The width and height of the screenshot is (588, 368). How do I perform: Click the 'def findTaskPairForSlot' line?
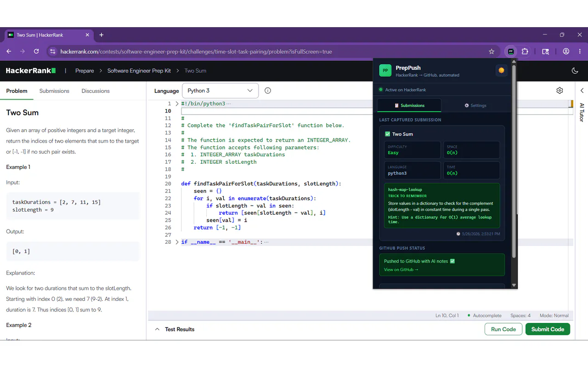click(x=261, y=184)
